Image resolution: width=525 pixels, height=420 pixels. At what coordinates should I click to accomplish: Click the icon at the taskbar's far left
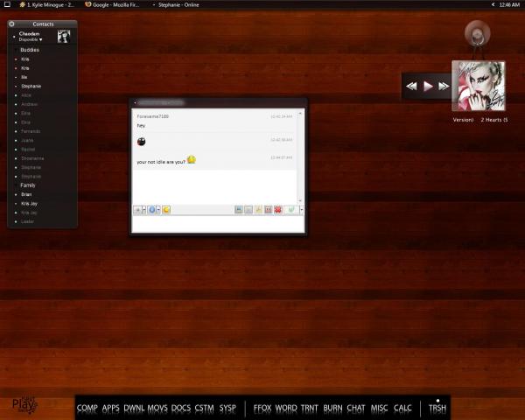point(7,4)
